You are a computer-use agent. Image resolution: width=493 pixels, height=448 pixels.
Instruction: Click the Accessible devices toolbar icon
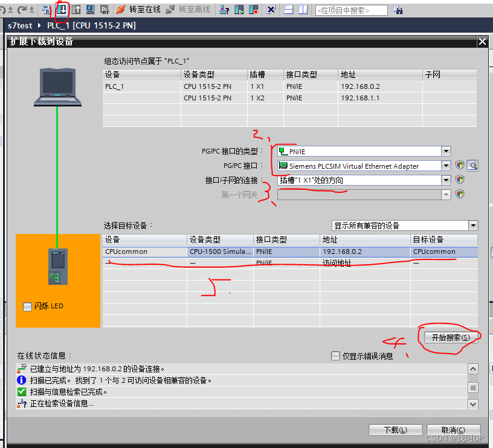click(224, 10)
